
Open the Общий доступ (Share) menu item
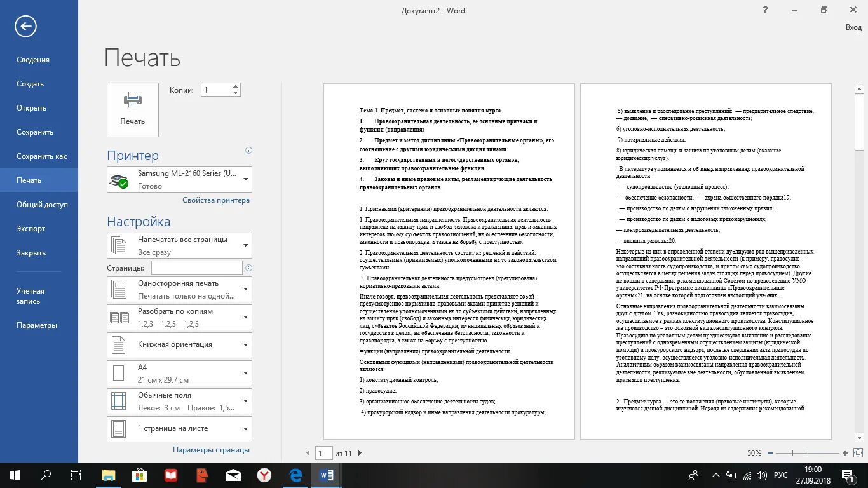click(39, 205)
